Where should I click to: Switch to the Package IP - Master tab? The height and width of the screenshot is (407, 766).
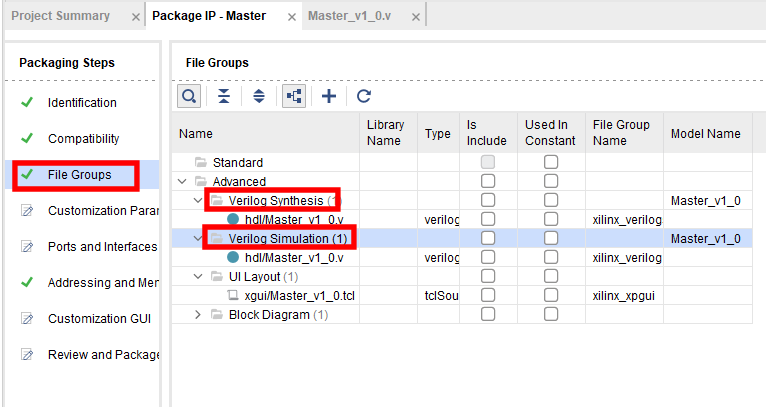pyautogui.click(x=209, y=16)
